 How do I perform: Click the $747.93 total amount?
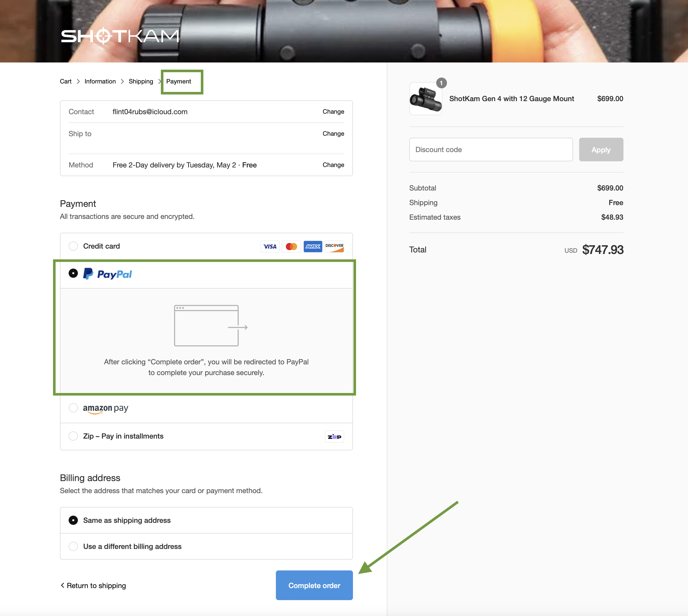603,250
